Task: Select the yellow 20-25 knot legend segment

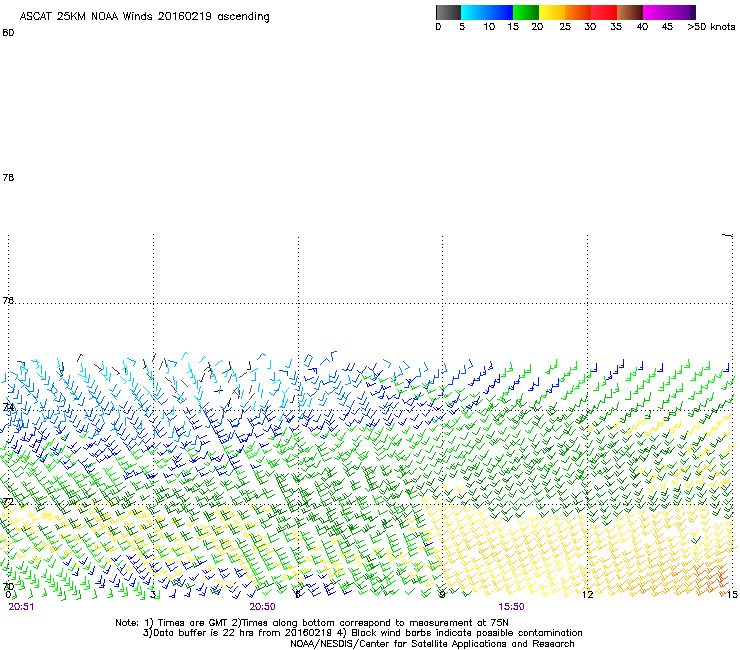Action: [x=552, y=12]
